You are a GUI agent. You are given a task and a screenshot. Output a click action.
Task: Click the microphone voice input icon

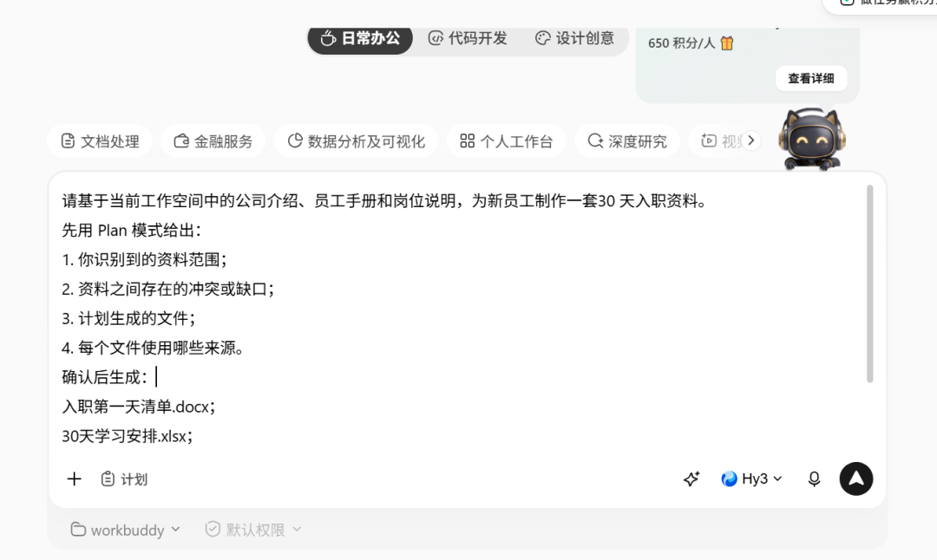click(814, 479)
